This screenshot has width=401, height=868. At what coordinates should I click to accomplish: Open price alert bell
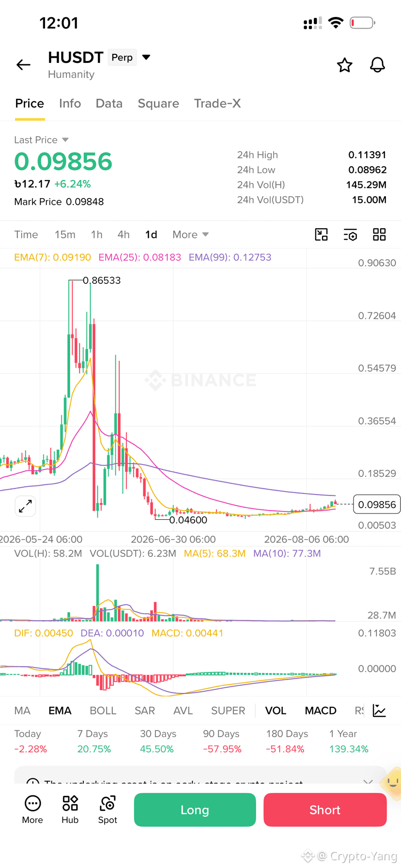377,65
